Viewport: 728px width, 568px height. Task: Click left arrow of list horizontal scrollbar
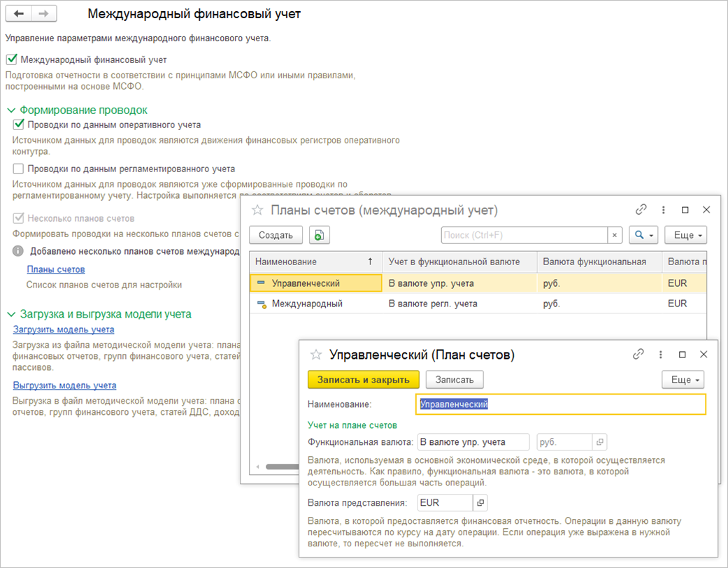click(x=257, y=467)
